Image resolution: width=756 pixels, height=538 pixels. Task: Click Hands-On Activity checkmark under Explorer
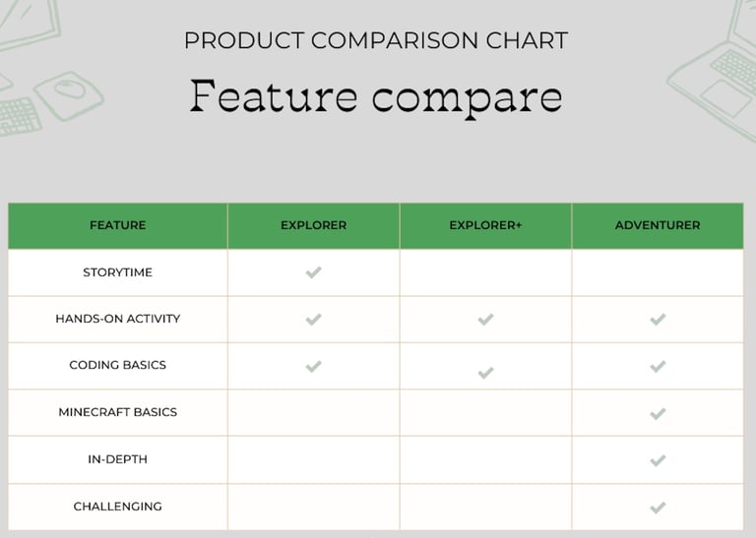tap(313, 319)
